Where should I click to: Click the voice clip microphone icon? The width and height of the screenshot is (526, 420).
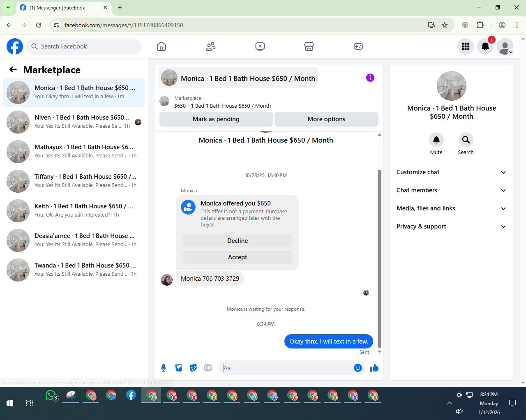(x=164, y=368)
